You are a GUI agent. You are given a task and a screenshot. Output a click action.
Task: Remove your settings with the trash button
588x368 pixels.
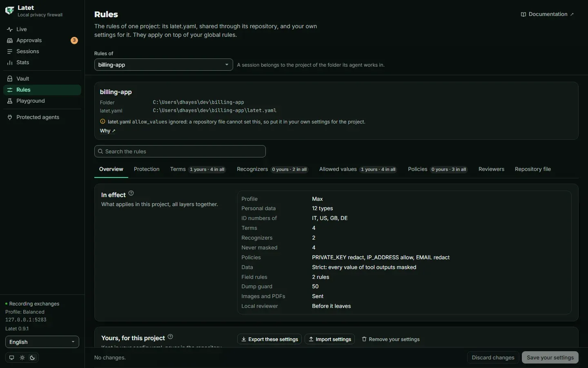391,339
